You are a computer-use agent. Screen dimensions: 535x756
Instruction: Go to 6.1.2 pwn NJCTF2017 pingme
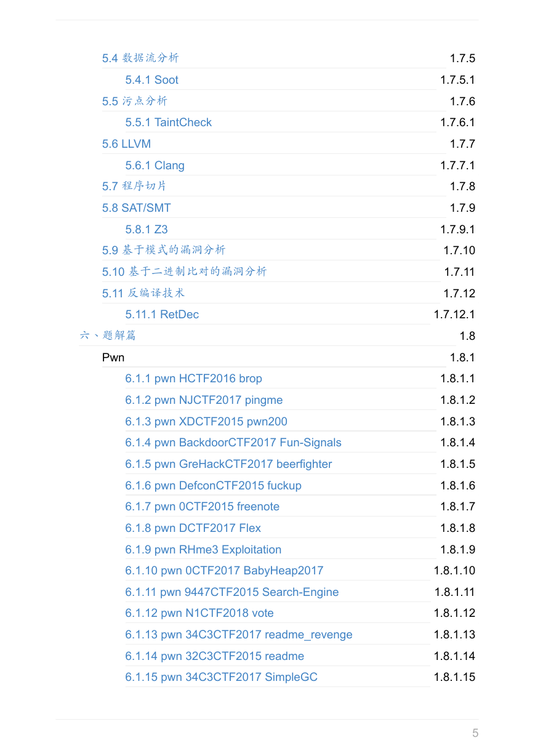click(204, 400)
